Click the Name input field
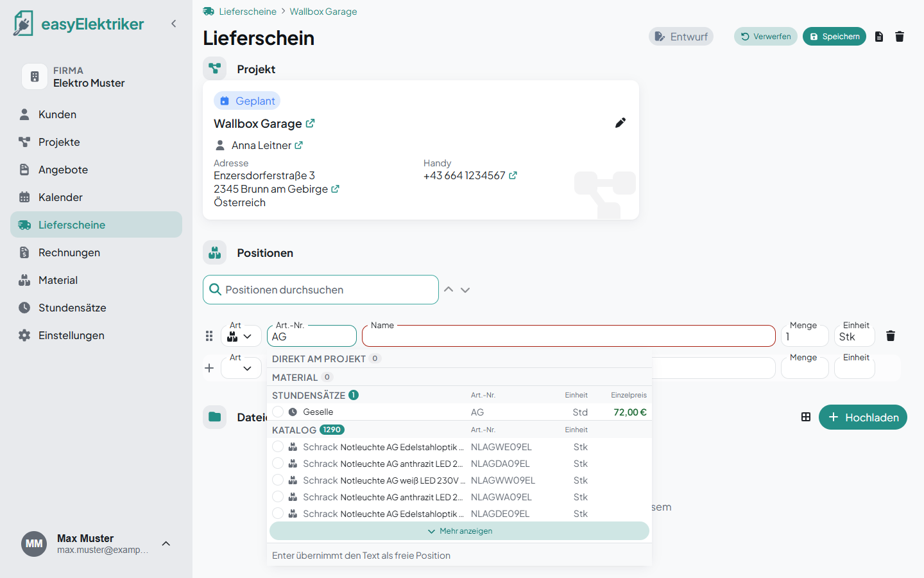The width and height of the screenshot is (924, 578). point(569,336)
